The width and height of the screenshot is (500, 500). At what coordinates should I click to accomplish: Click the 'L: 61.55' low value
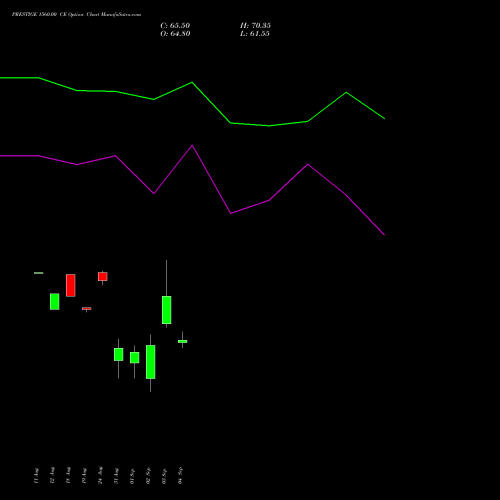point(255,34)
